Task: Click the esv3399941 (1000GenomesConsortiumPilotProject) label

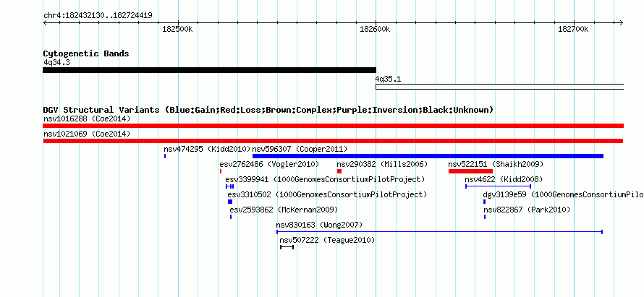Action: click(x=325, y=179)
